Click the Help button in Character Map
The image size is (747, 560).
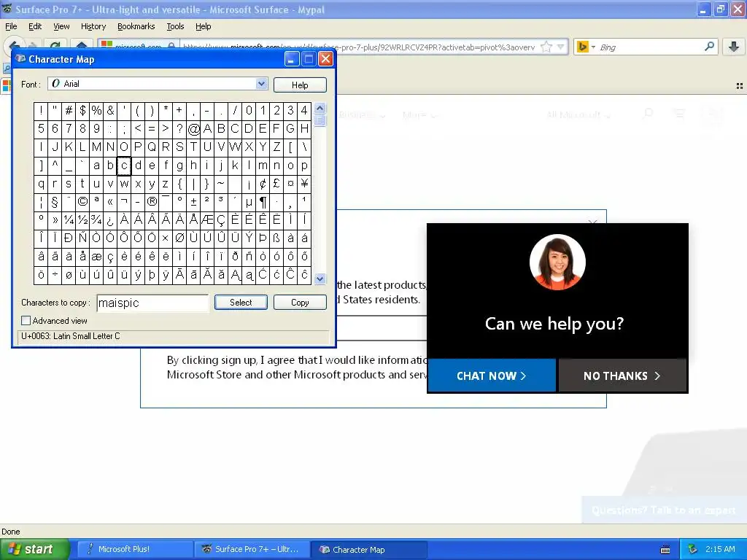(x=300, y=85)
